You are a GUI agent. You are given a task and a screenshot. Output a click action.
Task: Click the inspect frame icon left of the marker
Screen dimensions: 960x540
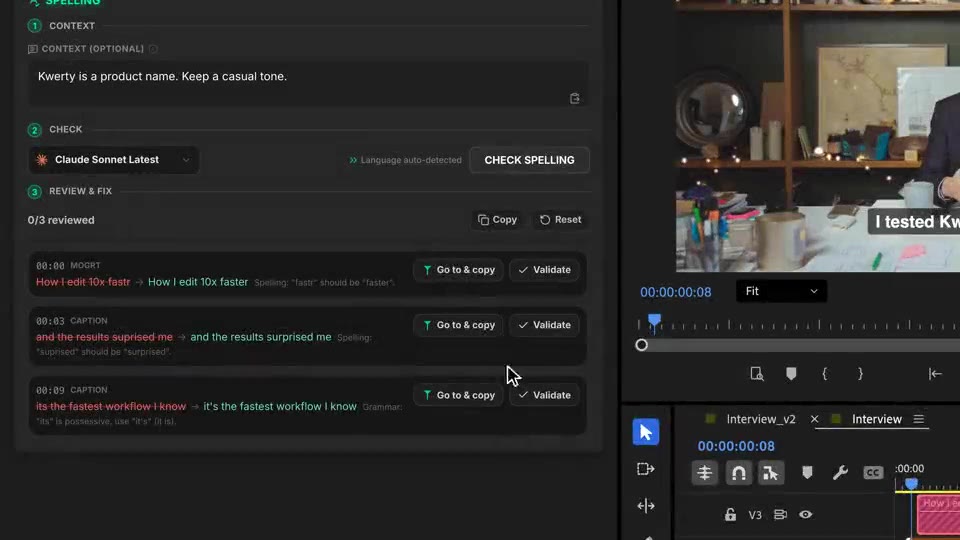(x=757, y=373)
